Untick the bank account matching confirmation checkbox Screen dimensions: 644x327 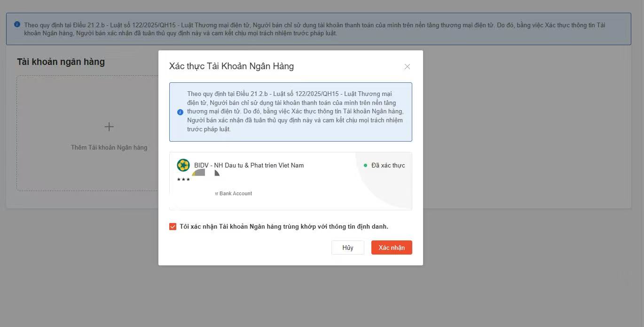[x=173, y=226]
